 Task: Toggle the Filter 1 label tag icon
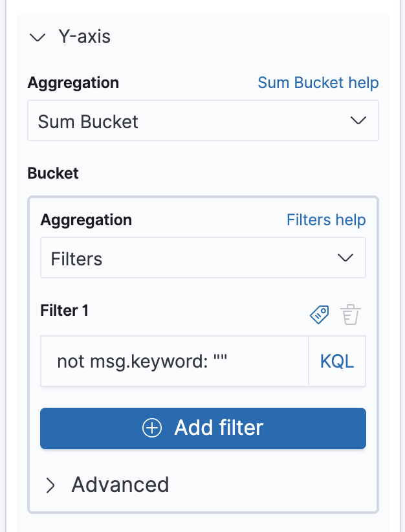tap(320, 315)
